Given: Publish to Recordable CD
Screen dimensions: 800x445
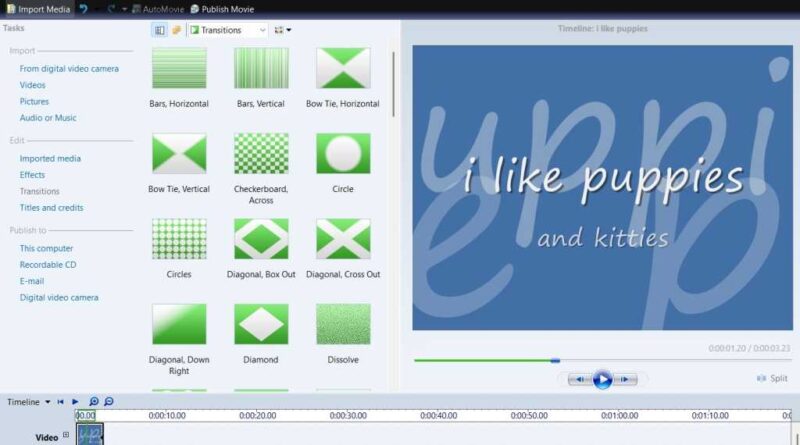Looking at the screenshot, I should pyautogui.click(x=48, y=264).
